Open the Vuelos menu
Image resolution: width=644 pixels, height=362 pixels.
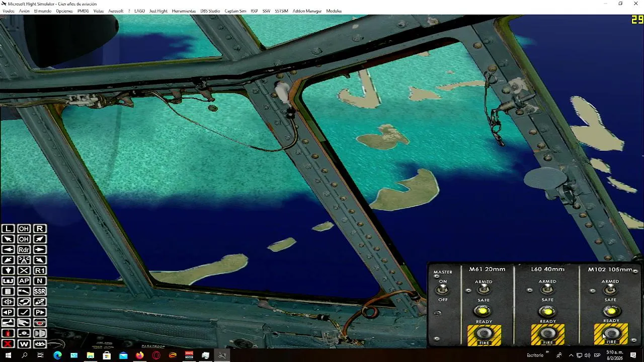(x=9, y=11)
